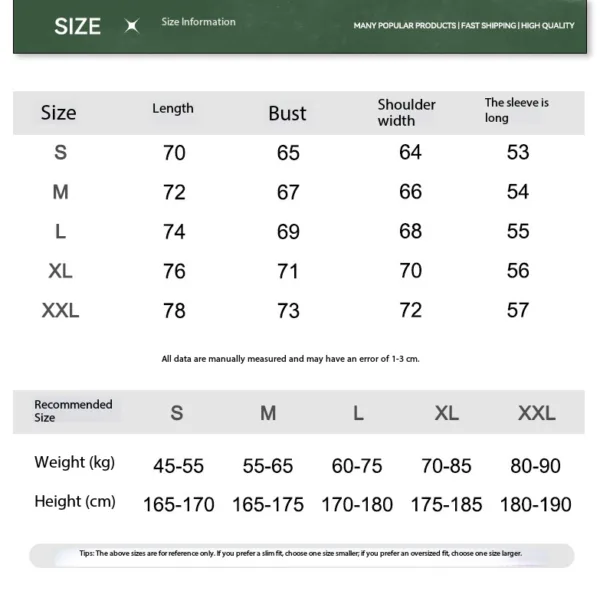Select the bust value 65 for size S
This screenshot has height=601, width=600.
click(288, 153)
